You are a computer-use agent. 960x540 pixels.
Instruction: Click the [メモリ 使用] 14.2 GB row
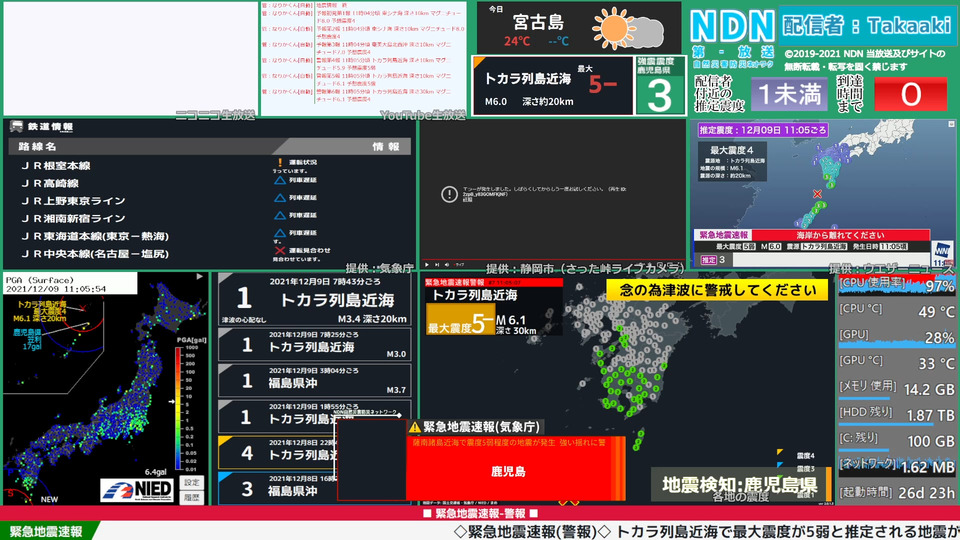(896, 388)
